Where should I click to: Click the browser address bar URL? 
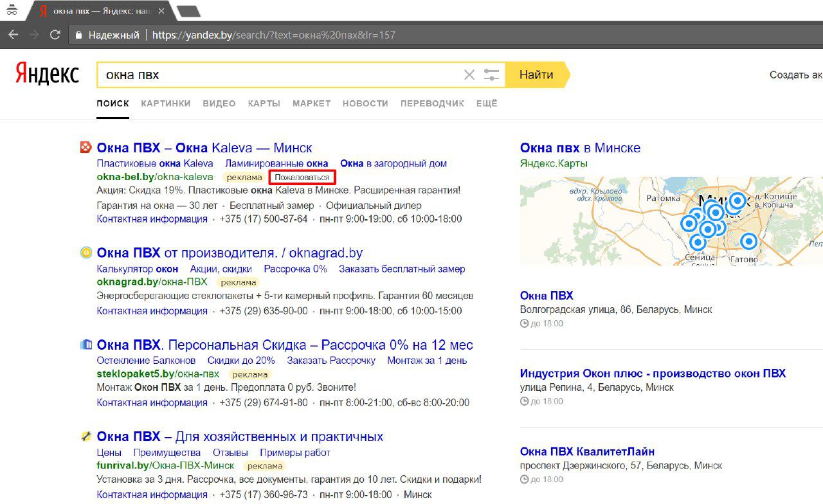point(273,35)
